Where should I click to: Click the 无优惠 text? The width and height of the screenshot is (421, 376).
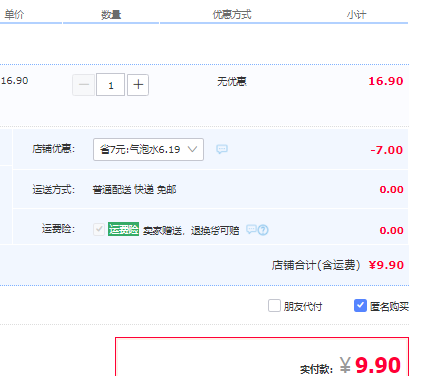(x=232, y=81)
